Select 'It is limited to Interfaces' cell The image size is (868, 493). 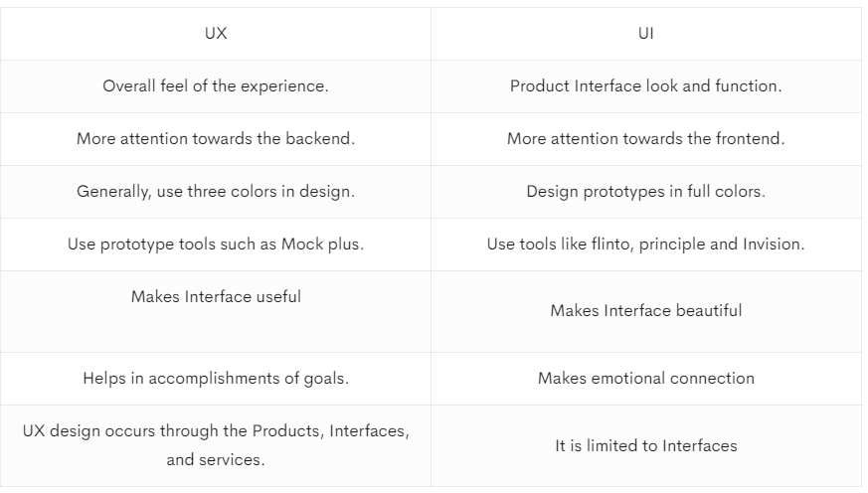[646, 446]
